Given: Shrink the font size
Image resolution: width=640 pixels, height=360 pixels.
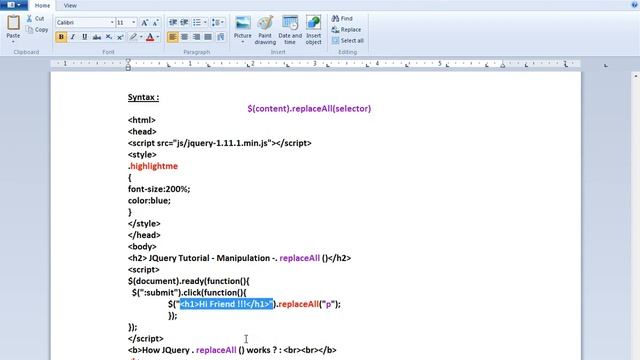Looking at the screenshot, I should click(156, 23).
